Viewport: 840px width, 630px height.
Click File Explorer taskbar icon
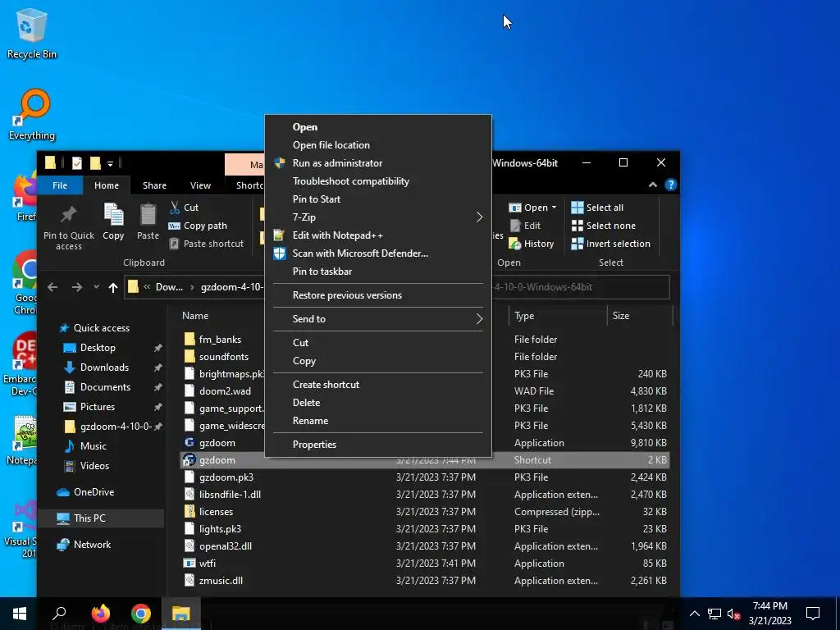point(181,614)
